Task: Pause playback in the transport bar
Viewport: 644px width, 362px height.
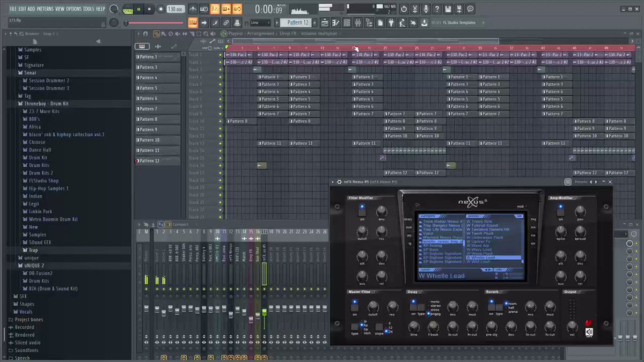Action: pos(140,9)
